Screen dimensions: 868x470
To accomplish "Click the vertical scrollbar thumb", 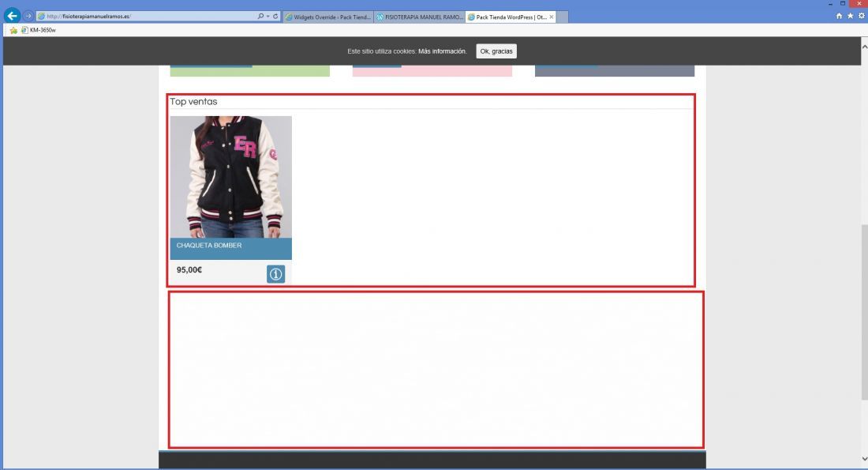I will click(x=864, y=312).
